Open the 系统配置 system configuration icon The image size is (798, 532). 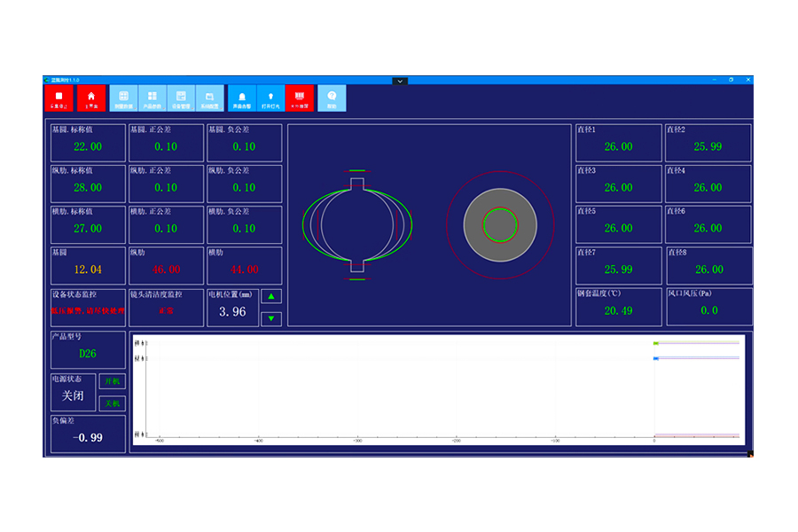coord(210,98)
